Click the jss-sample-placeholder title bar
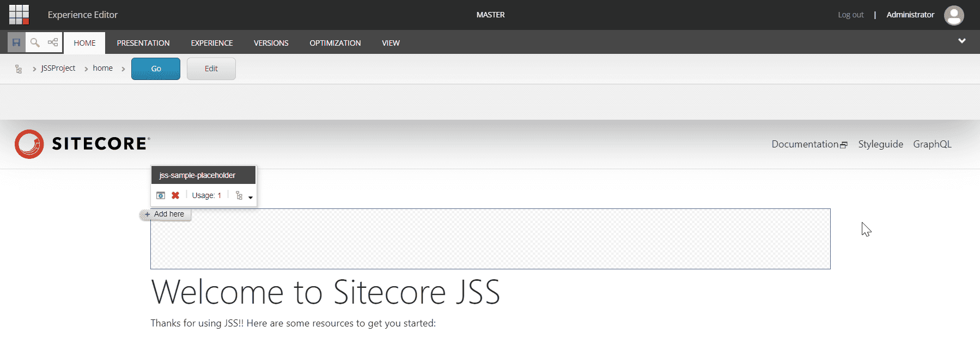 pos(203,175)
